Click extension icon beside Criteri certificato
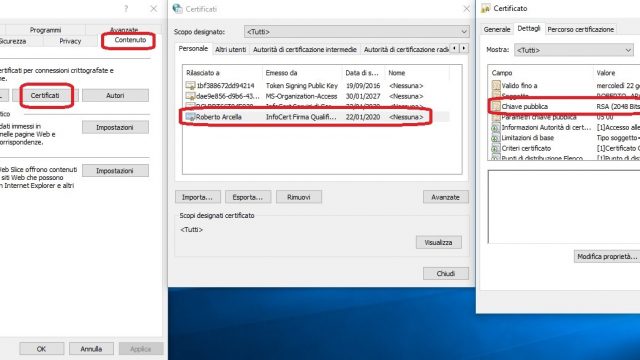This screenshot has height=360, width=640. tap(496, 148)
